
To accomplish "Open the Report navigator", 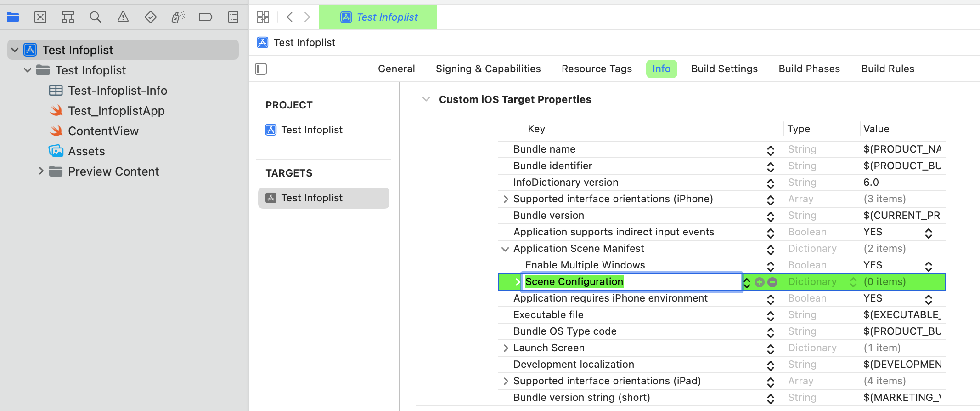I will coord(233,17).
